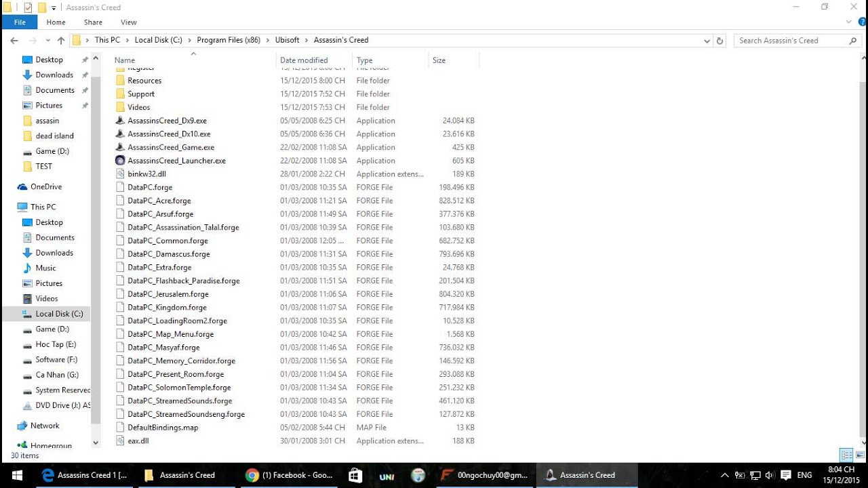Go back with the Back arrow
This screenshot has width=868, height=488.
(x=14, y=41)
